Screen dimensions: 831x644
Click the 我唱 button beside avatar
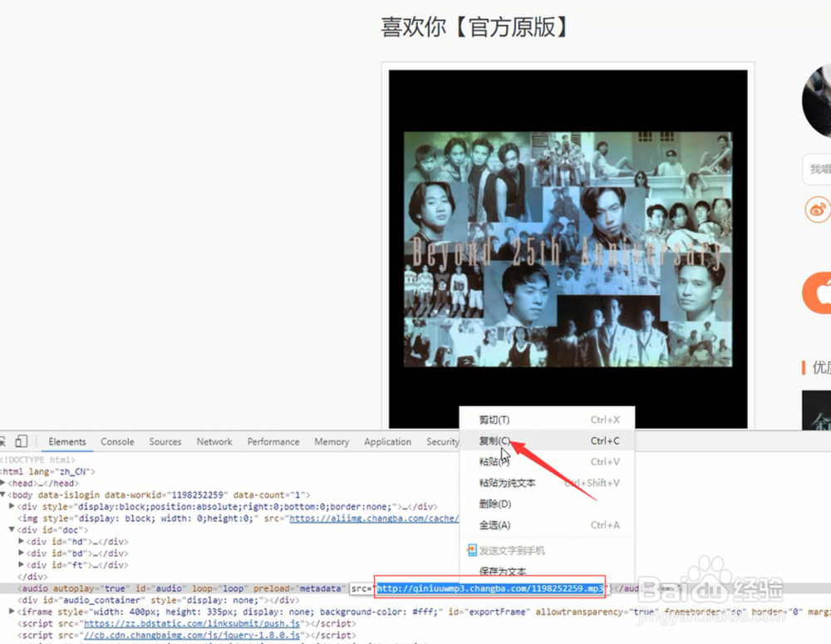pos(817,169)
